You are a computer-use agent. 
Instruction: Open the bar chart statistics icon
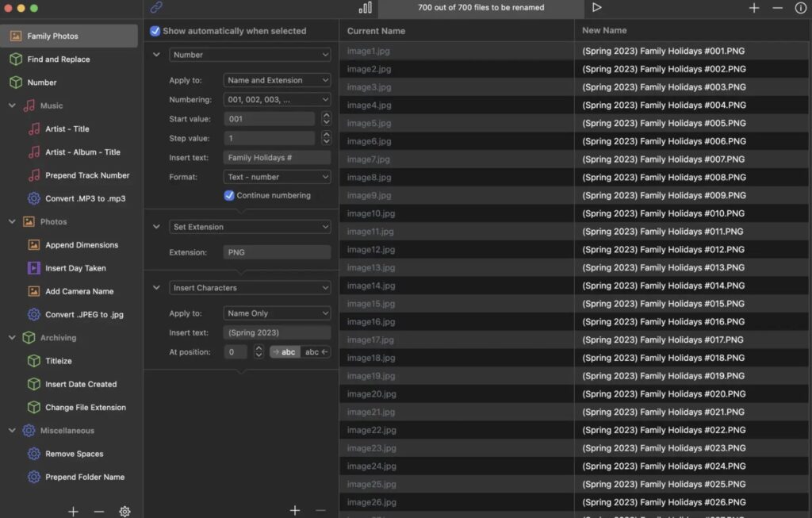click(x=365, y=8)
